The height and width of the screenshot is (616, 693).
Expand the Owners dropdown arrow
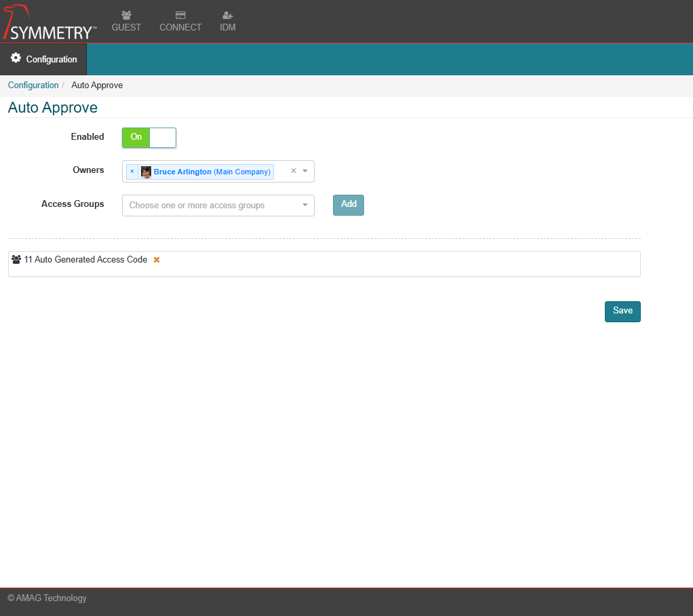coord(305,171)
